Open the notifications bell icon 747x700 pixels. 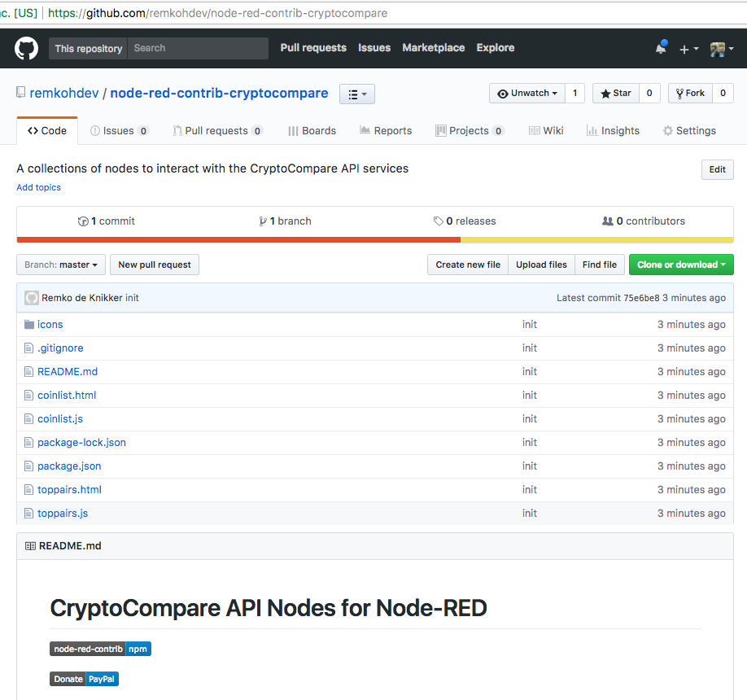coord(662,48)
